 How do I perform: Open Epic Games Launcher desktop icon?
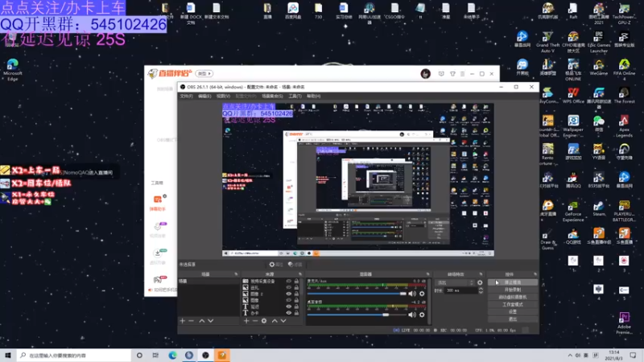(x=599, y=43)
